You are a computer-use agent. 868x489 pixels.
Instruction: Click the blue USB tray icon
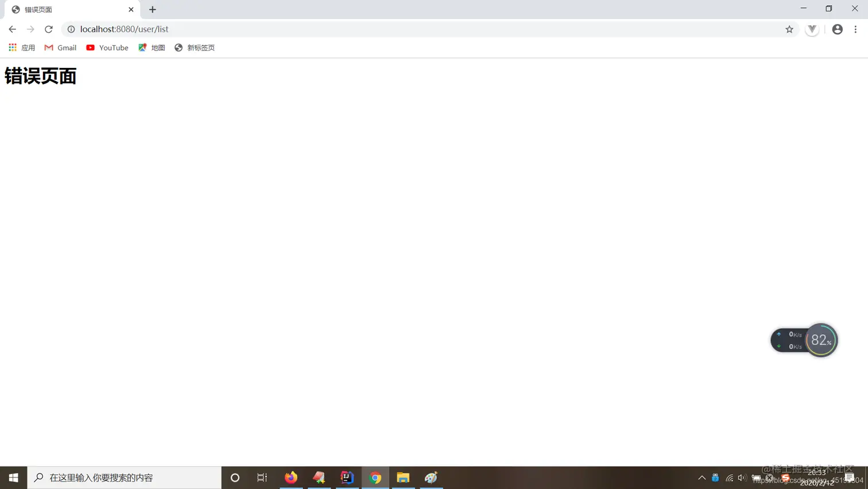[x=715, y=478]
